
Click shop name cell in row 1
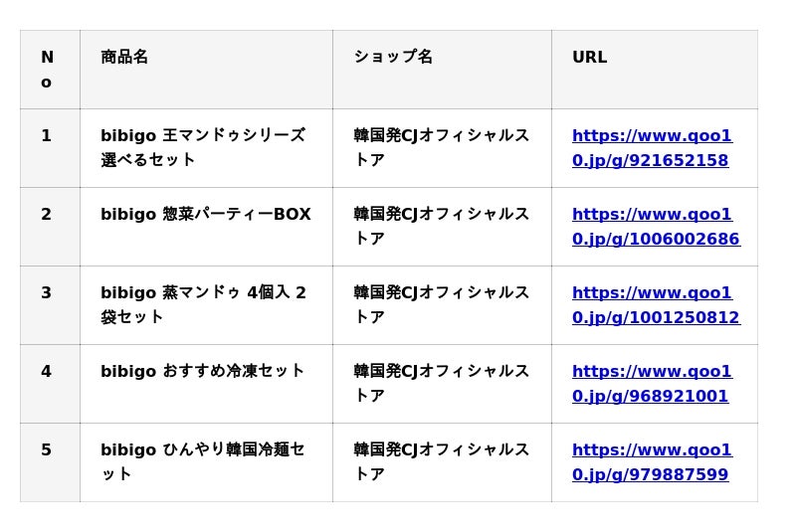pos(441,147)
